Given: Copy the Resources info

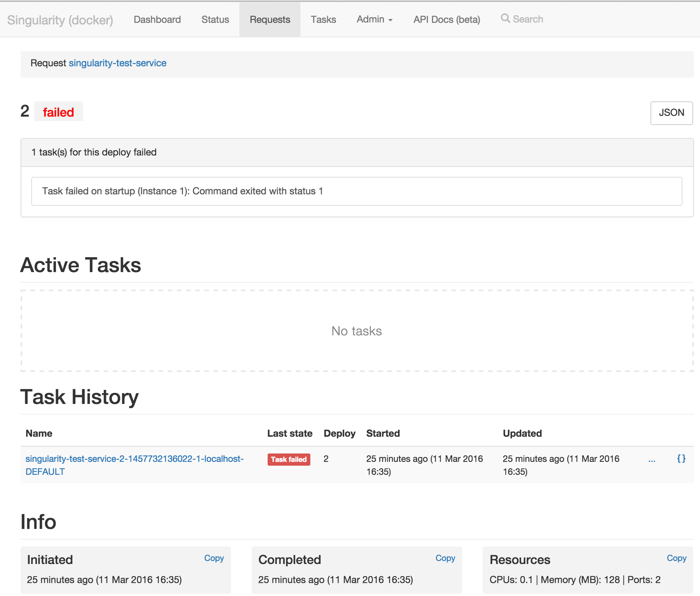Looking at the screenshot, I should (x=676, y=558).
